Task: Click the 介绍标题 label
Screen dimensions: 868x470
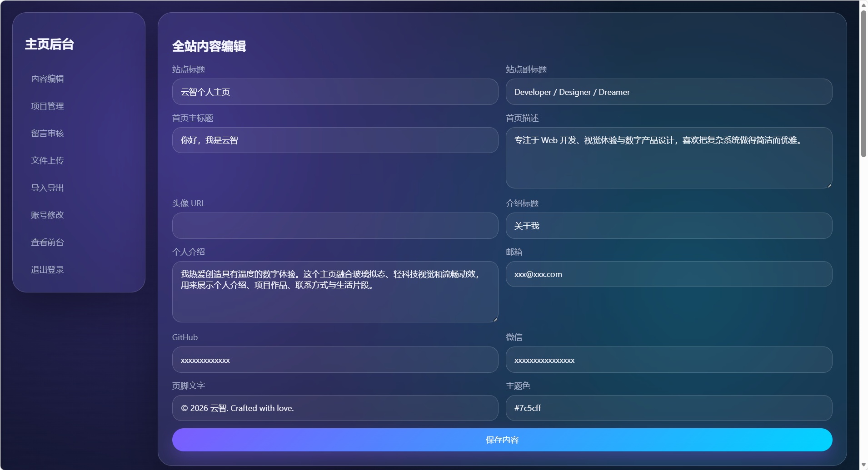Action: point(522,203)
